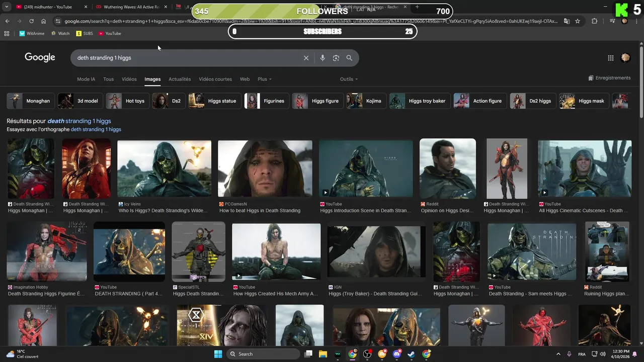Open Windows Start menu
644x362 pixels.
tap(218, 354)
